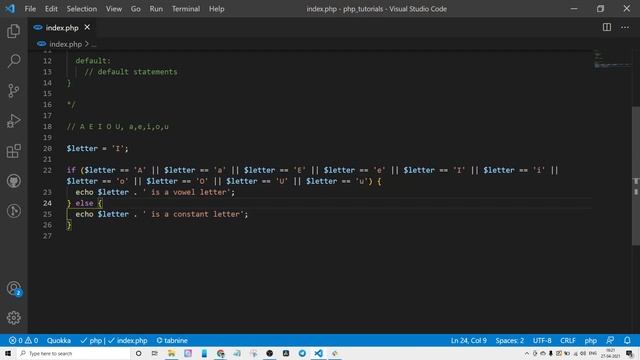Close the index.php editor tab
Viewport: 640px width, 360px height.
[x=87, y=27]
